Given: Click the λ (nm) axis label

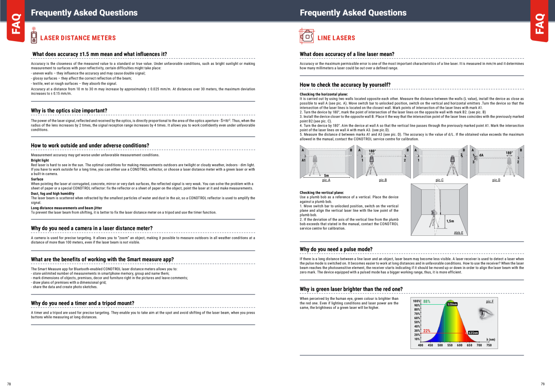Looking at the screenshot, I should pyautogui.click(x=491, y=340).
